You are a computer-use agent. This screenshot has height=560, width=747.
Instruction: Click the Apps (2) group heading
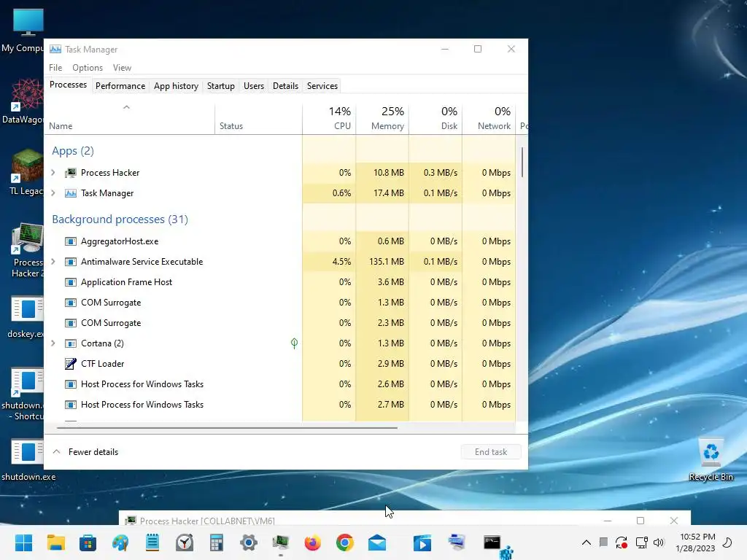[73, 151]
